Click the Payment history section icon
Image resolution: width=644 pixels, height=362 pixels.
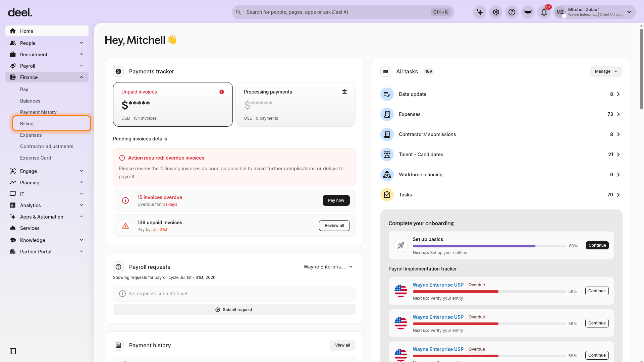click(118, 345)
